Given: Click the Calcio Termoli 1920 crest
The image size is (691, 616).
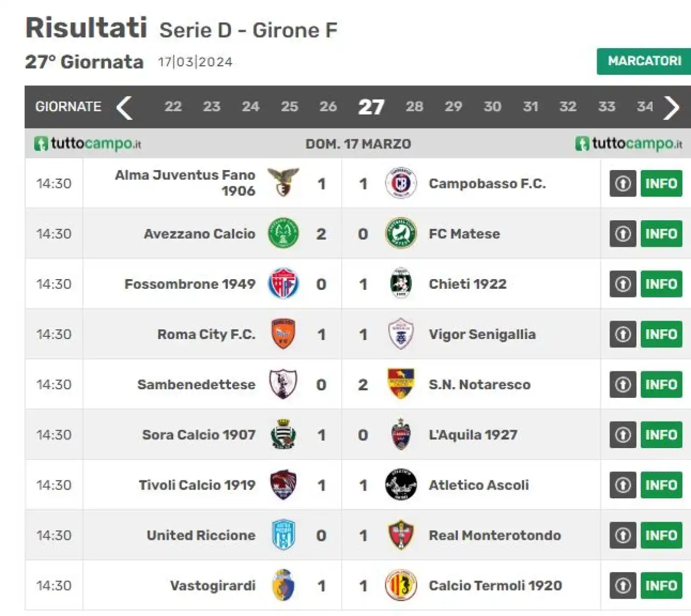Looking at the screenshot, I should click(401, 585).
